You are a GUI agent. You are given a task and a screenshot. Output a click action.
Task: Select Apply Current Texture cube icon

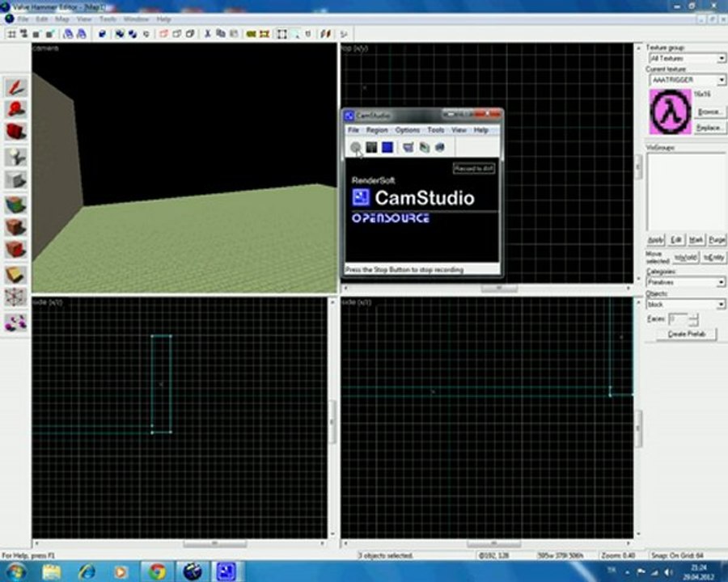pyautogui.click(x=15, y=227)
